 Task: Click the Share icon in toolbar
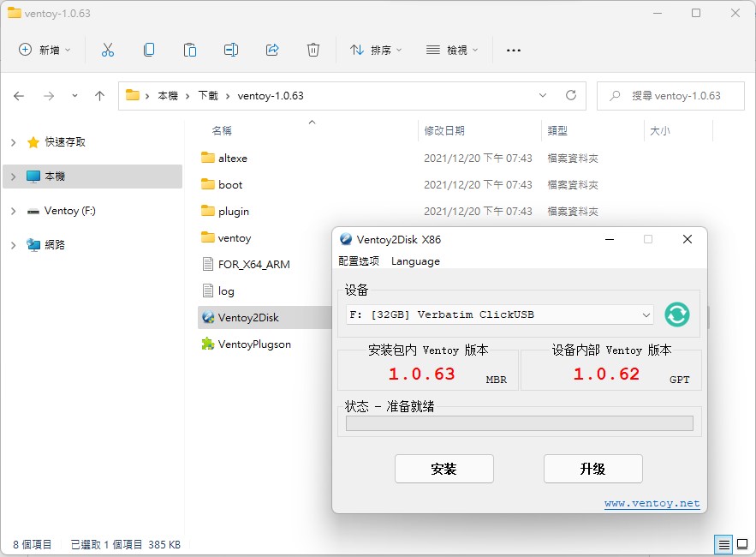tap(272, 50)
